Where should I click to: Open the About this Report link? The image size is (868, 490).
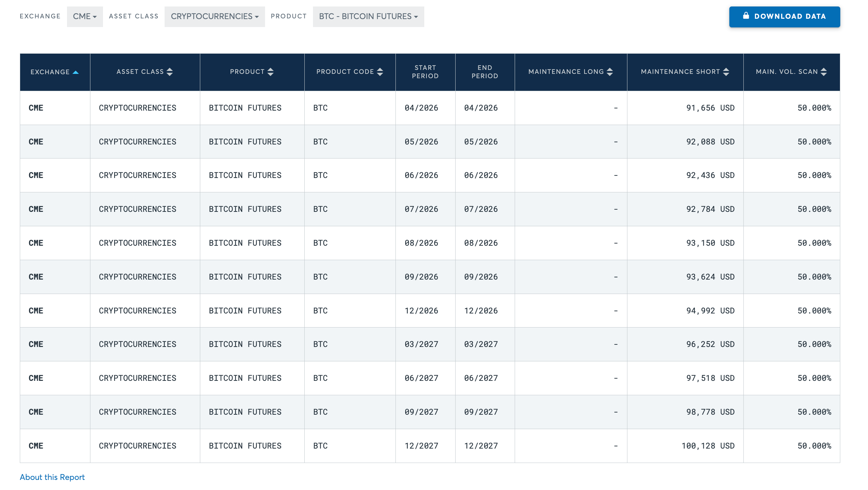click(52, 477)
